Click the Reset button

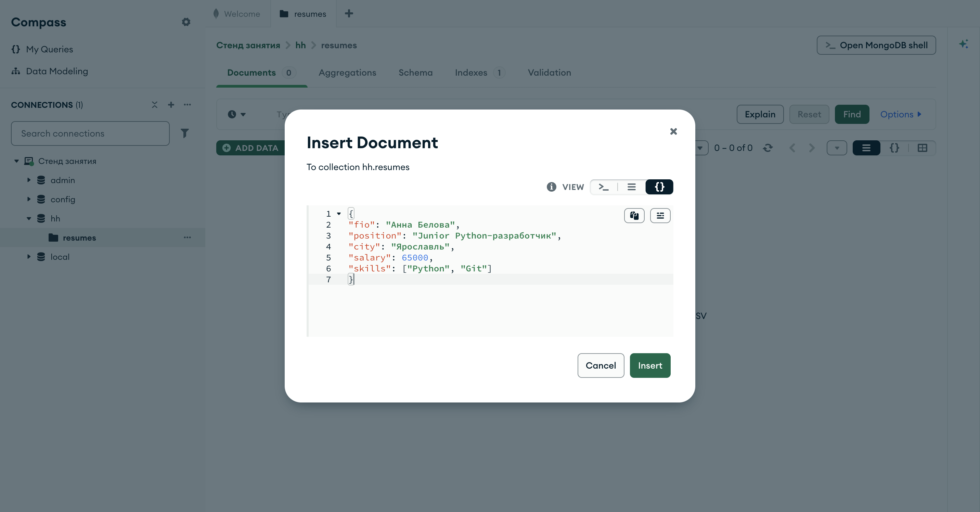[x=809, y=114]
